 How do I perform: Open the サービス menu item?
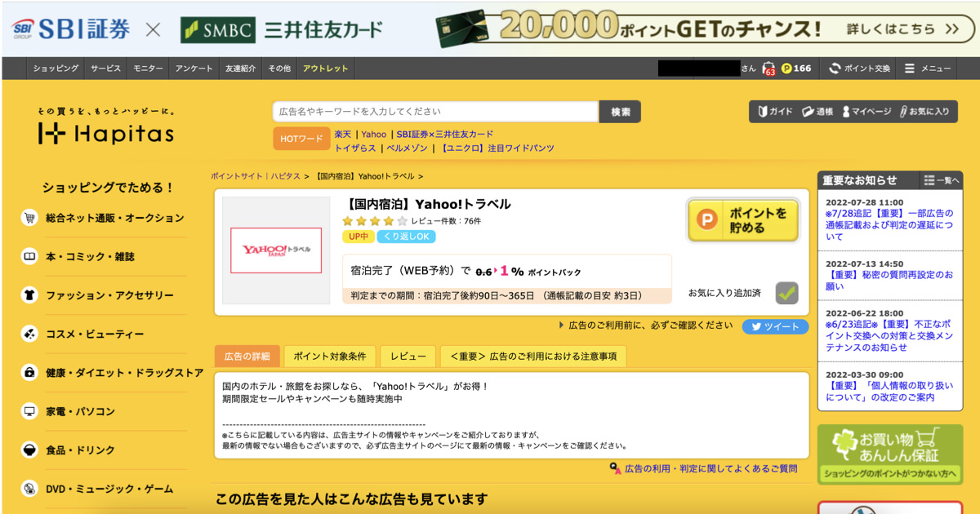pos(106,69)
